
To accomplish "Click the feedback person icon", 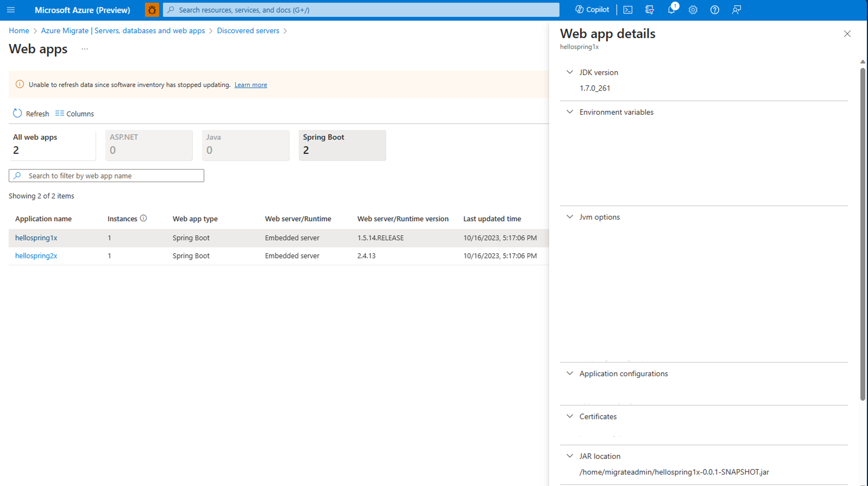I will coord(737,10).
